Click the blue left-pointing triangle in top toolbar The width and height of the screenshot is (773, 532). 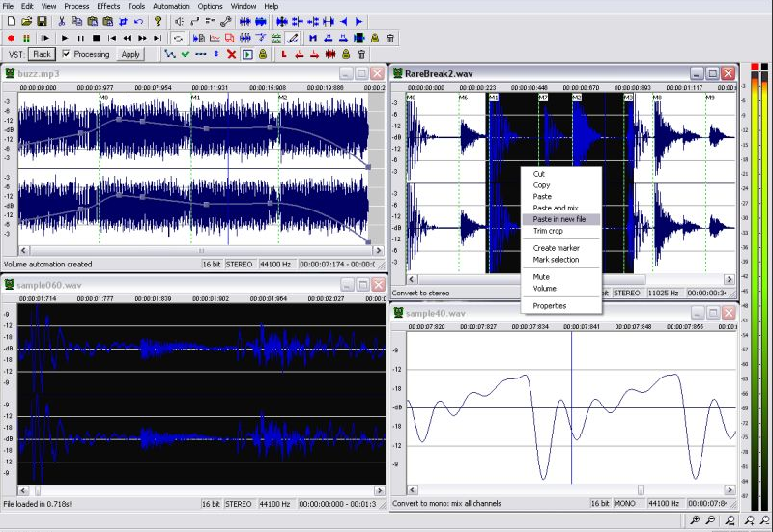[x=344, y=21]
